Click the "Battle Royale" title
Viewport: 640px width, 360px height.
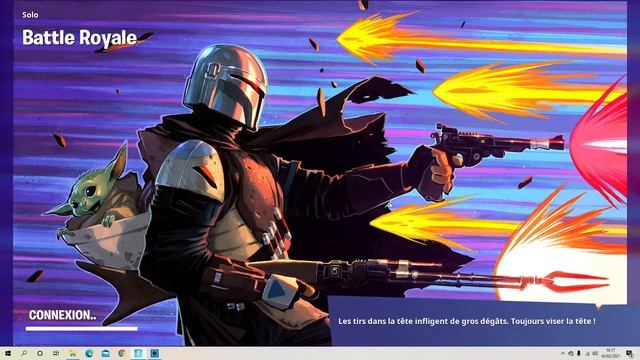click(x=80, y=38)
